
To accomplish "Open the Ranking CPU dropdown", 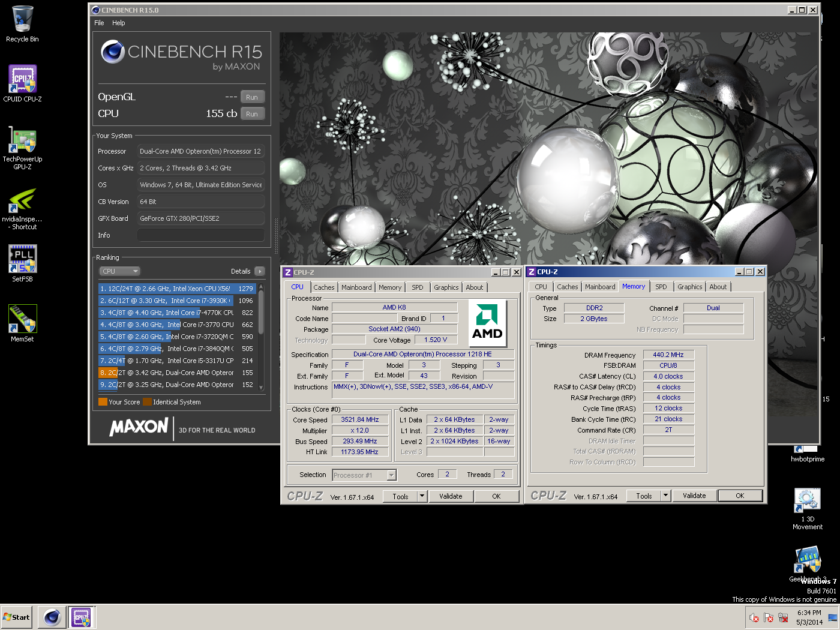I will tap(119, 271).
